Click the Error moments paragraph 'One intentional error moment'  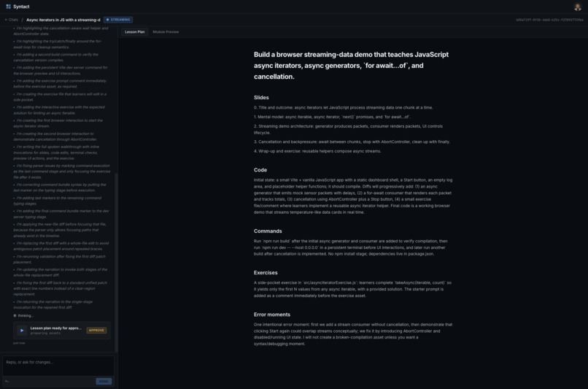(353, 334)
